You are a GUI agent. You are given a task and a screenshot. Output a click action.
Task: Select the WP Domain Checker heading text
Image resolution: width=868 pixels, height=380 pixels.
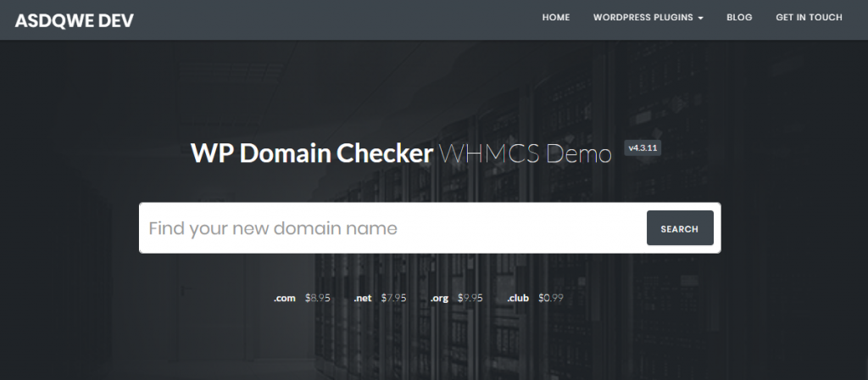click(312, 154)
